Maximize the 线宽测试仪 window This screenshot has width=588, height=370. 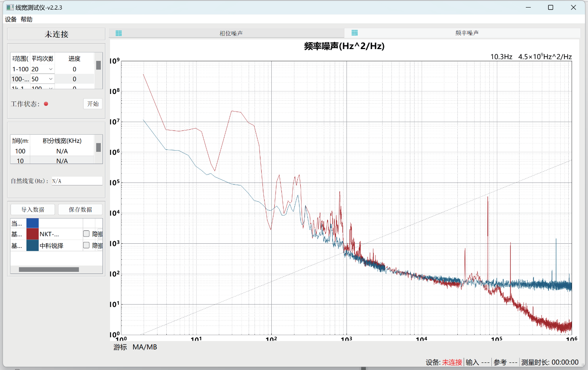point(551,8)
